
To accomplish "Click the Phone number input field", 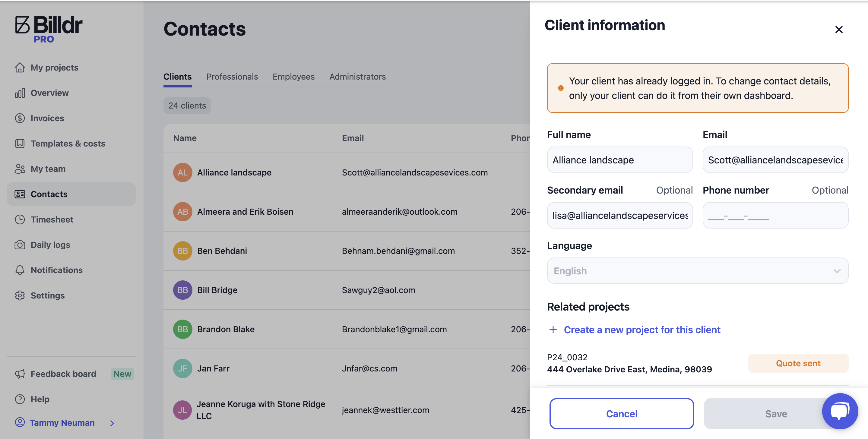I will pyautogui.click(x=775, y=215).
